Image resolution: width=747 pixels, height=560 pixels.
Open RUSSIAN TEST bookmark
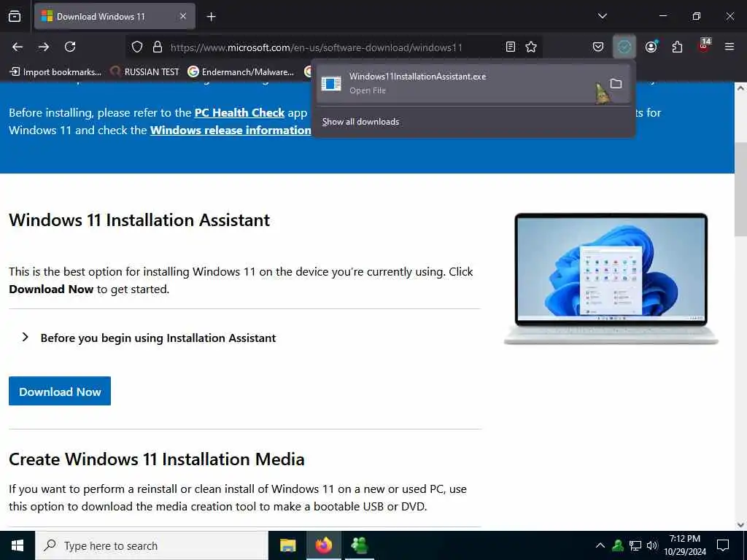click(x=144, y=72)
